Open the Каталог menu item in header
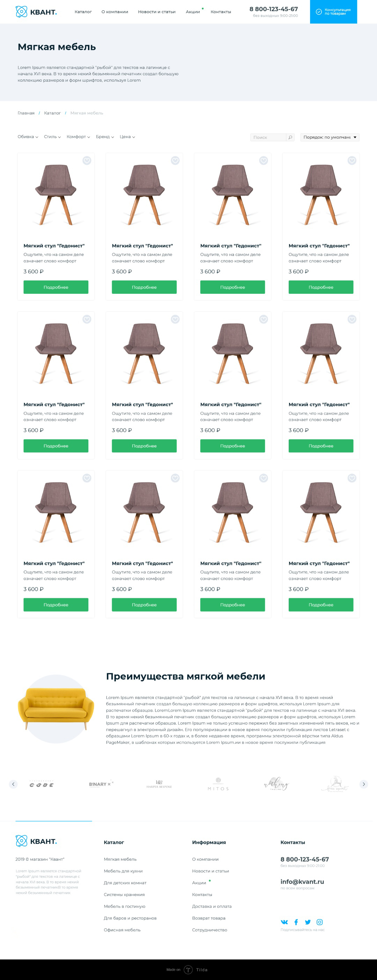 tap(83, 12)
